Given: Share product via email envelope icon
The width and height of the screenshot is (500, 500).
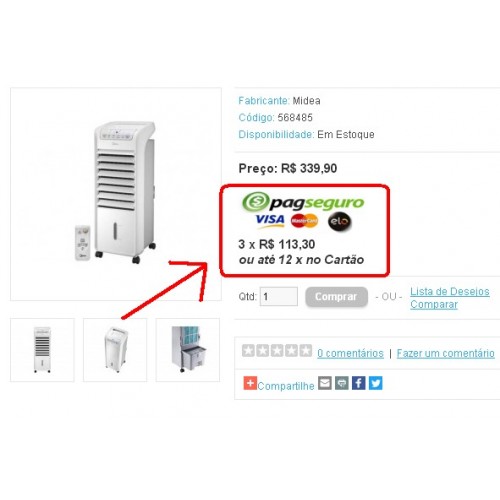Looking at the screenshot, I should click(x=325, y=383).
